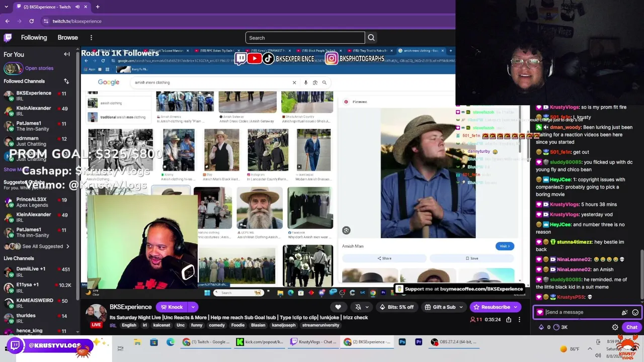Screen dimensions: 644x362
Task: Click the chat scrollbar
Action: point(641,276)
